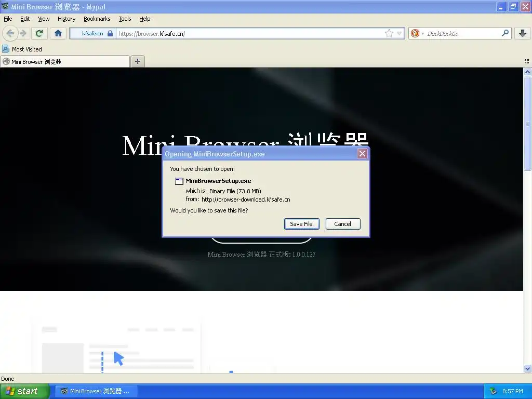Open the home page
This screenshot has width=532, height=399.
pyautogui.click(x=58, y=33)
